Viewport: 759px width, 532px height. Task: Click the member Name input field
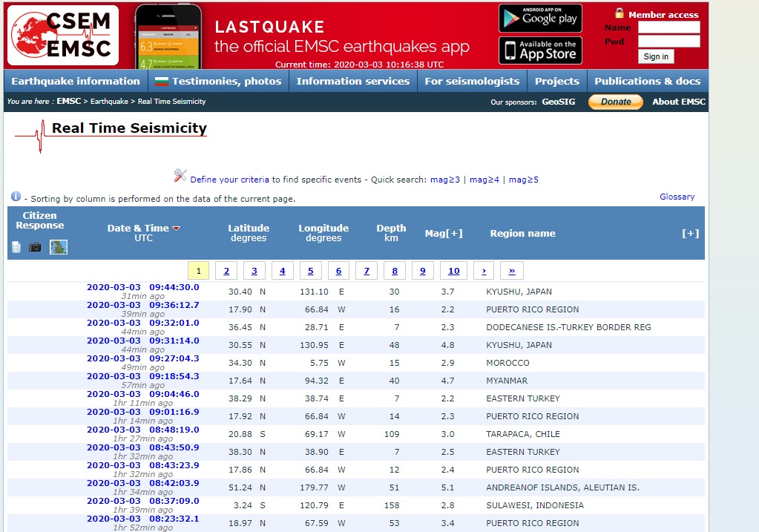click(x=668, y=27)
